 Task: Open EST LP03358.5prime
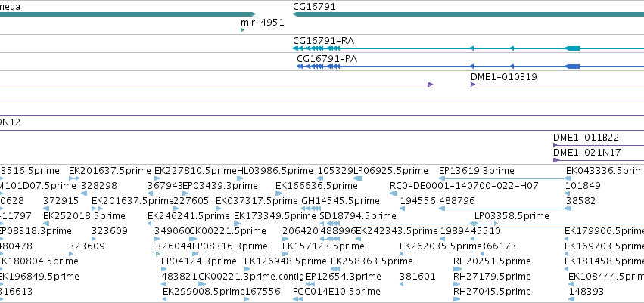pyautogui.click(x=512, y=215)
